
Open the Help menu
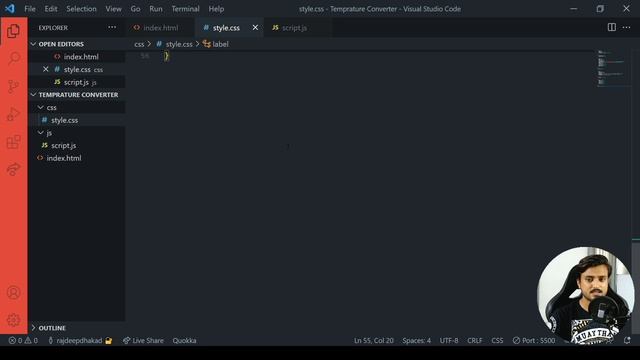pyautogui.click(x=216, y=9)
